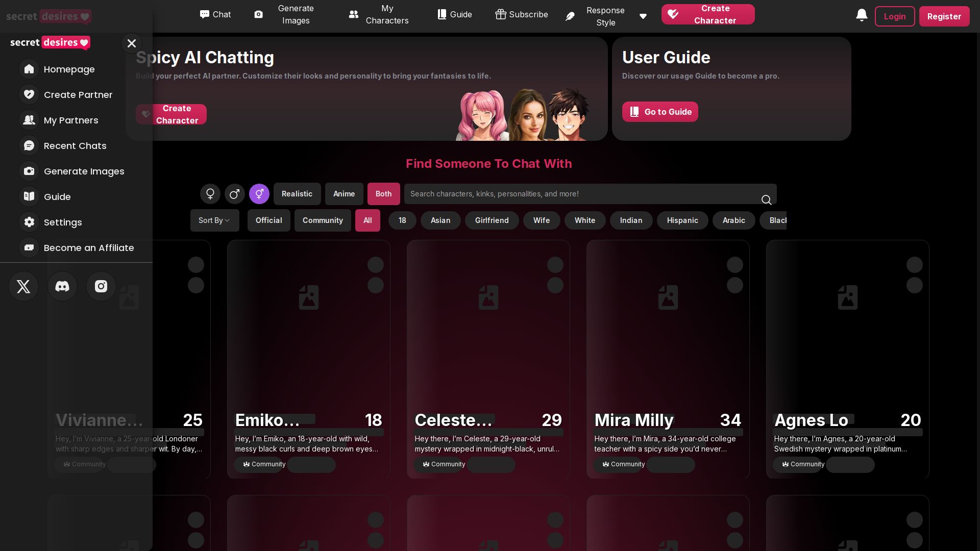Image resolution: width=980 pixels, height=551 pixels.
Task: Go to Become an Affiliate
Action: (89, 248)
